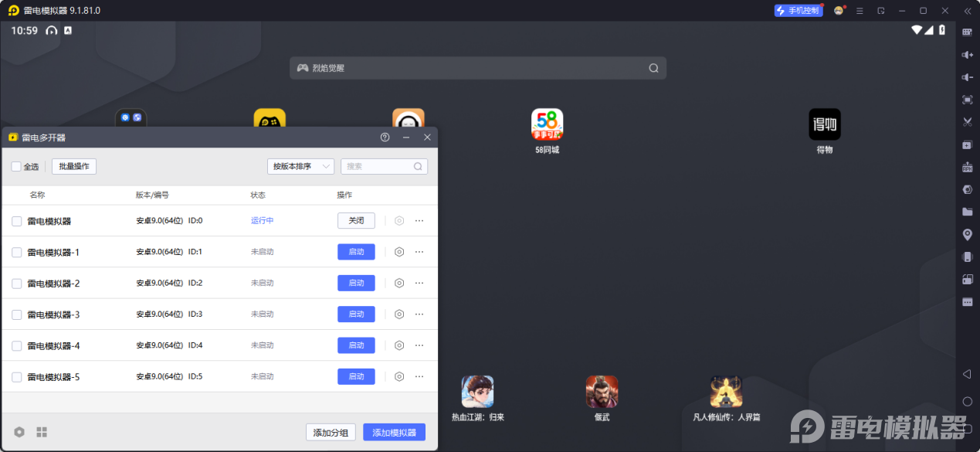
Task: Click the 添加分组 button
Action: tap(331, 433)
